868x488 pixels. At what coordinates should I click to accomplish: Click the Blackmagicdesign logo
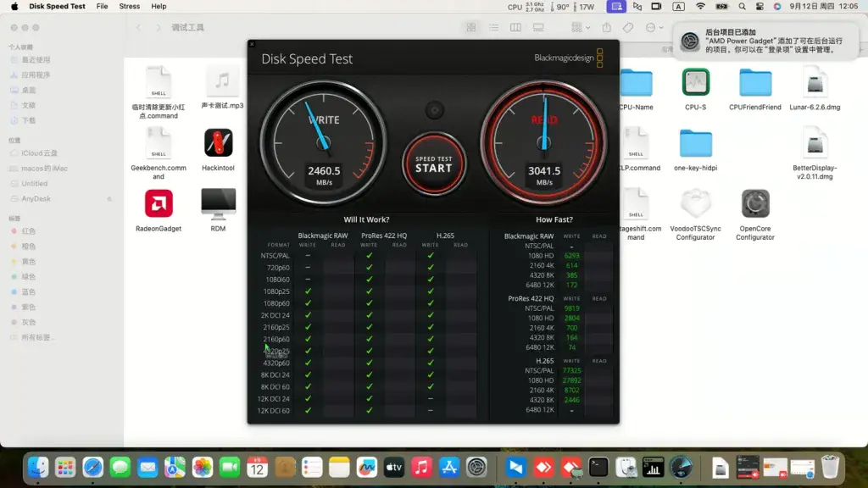(569, 58)
